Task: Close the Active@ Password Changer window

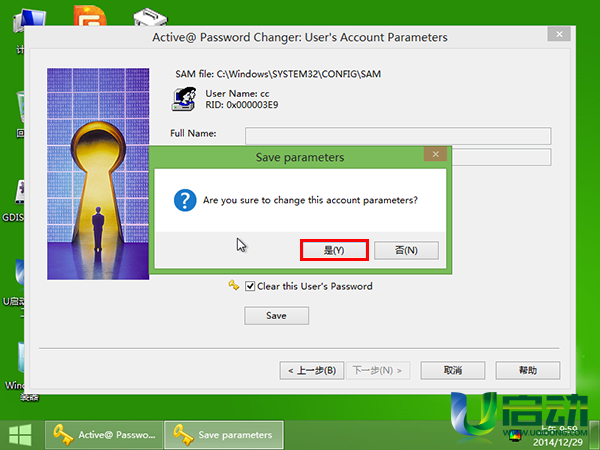Action: click(x=559, y=34)
